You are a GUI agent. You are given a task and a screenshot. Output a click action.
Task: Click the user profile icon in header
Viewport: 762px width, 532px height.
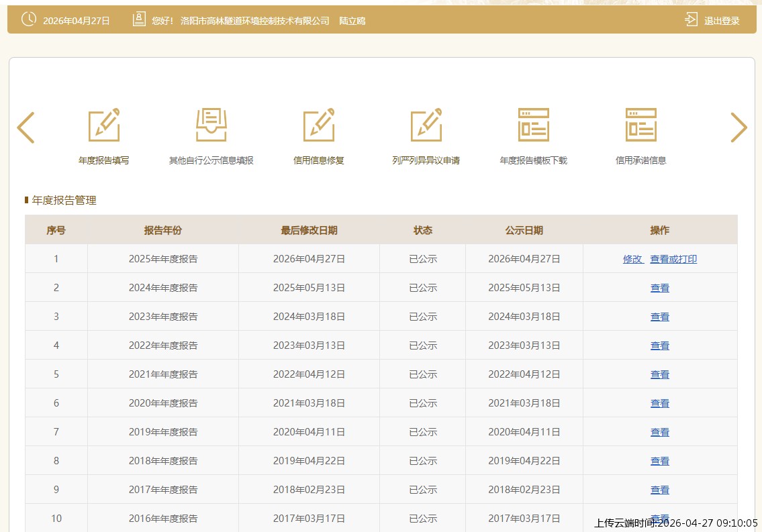tap(139, 20)
